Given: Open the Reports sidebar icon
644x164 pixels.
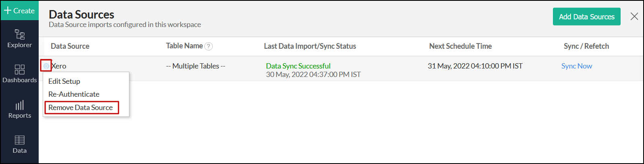Looking at the screenshot, I should (x=19, y=109).
